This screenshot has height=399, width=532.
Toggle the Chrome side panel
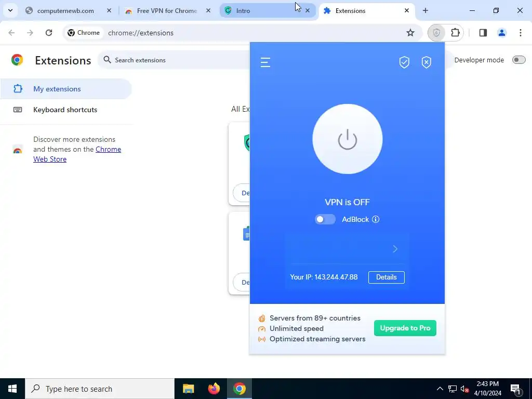coord(483,33)
